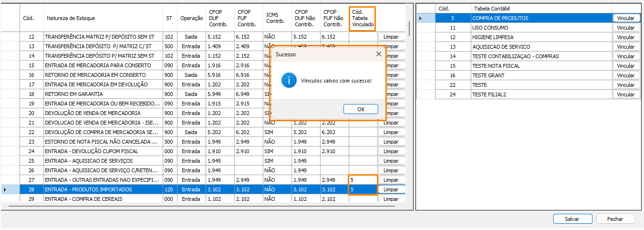Click Limpar for row 19
644x230 pixels.
(x=391, y=104)
